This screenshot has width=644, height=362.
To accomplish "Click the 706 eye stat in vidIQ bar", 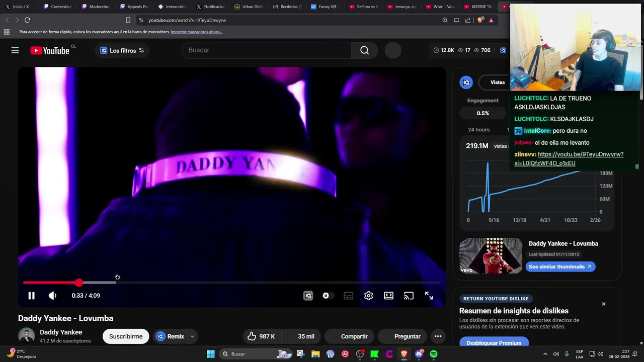I will pyautogui.click(x=482, y=50).
